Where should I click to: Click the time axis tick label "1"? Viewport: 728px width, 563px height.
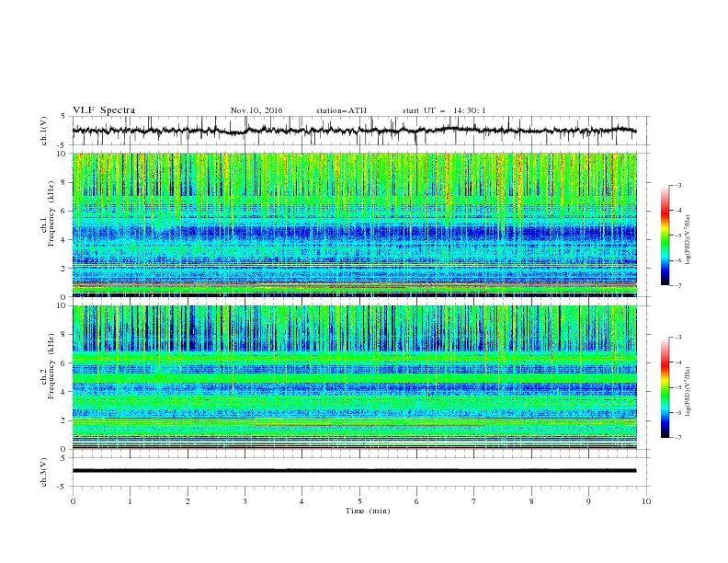click(x=130, y=501)
